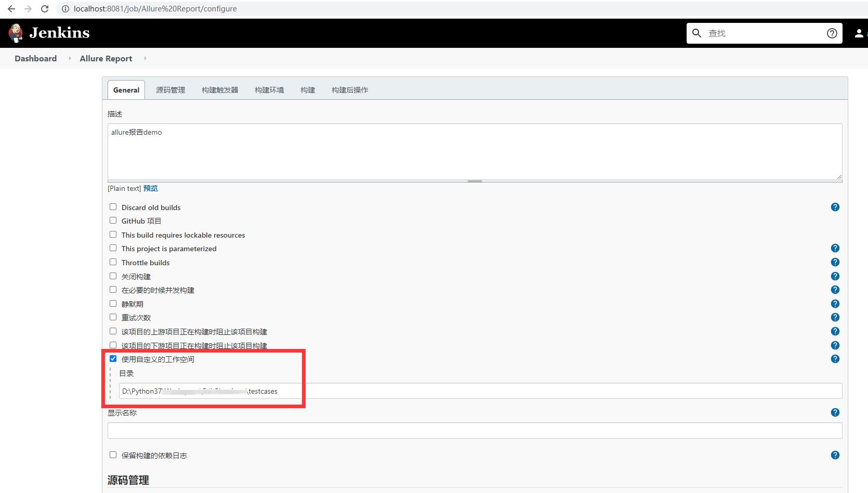Open the user account icon in header
This screenshot has width=868, height=493.
click(859, 33)
